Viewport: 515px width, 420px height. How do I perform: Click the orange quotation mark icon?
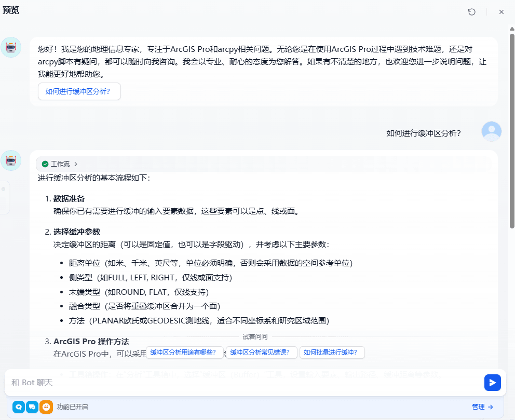46,407
